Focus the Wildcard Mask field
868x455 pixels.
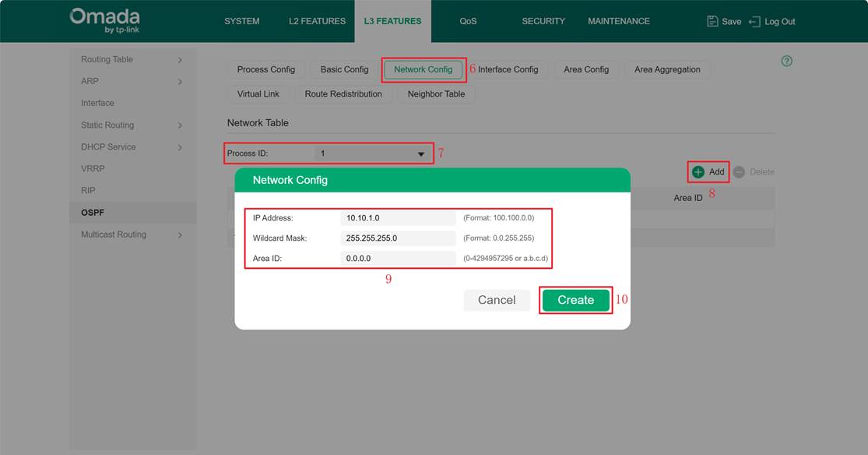point(398,238)
